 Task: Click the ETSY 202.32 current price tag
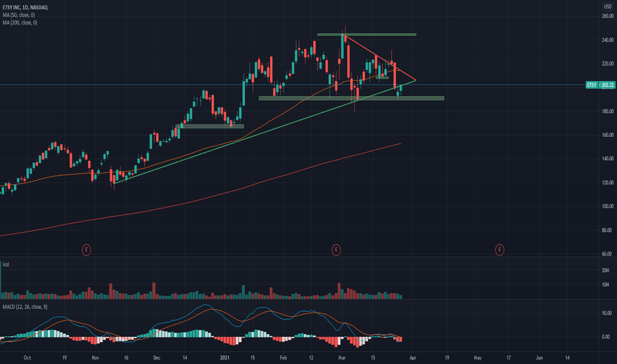pos(600,85)
